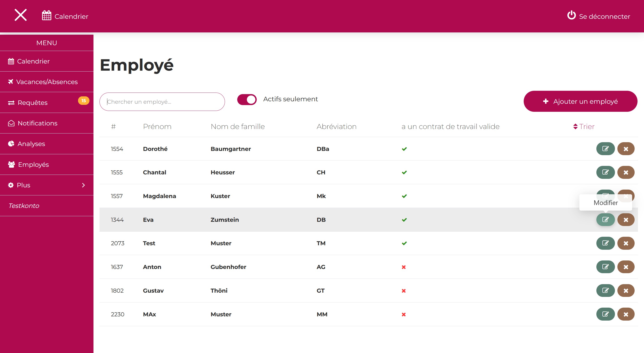The width and height of the screenshot is (644, 353).
Task: Edit Test Muster employee entry
Action: point(605,243)
